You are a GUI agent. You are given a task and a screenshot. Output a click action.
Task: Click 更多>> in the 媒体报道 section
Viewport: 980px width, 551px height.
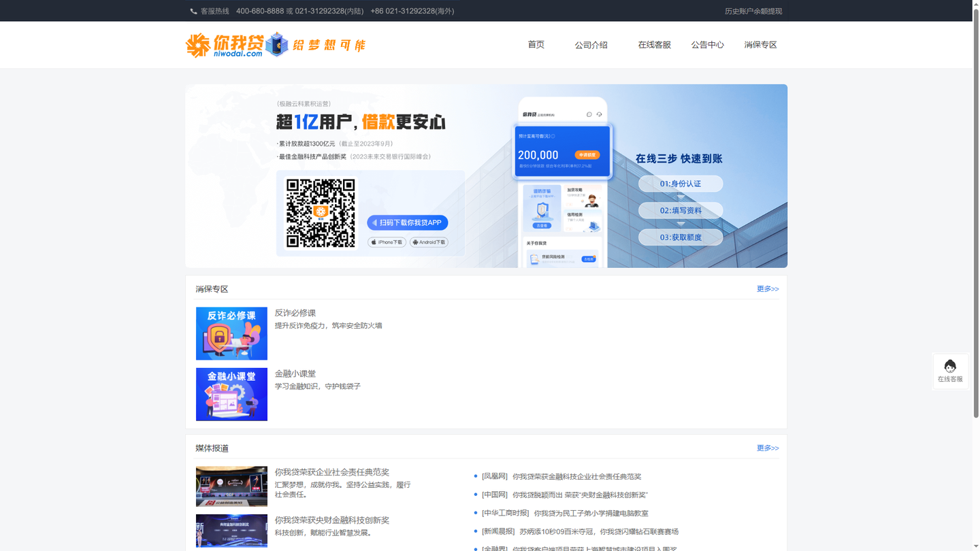click(x=768, y=448)
